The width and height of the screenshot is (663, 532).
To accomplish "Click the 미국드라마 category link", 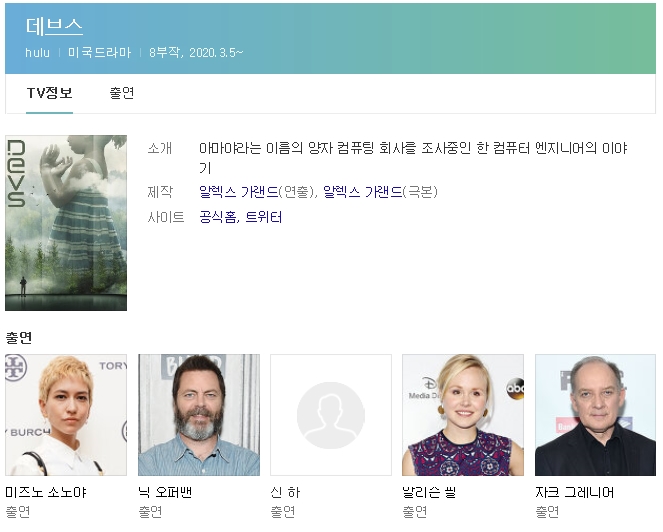I will pos(99,52).
